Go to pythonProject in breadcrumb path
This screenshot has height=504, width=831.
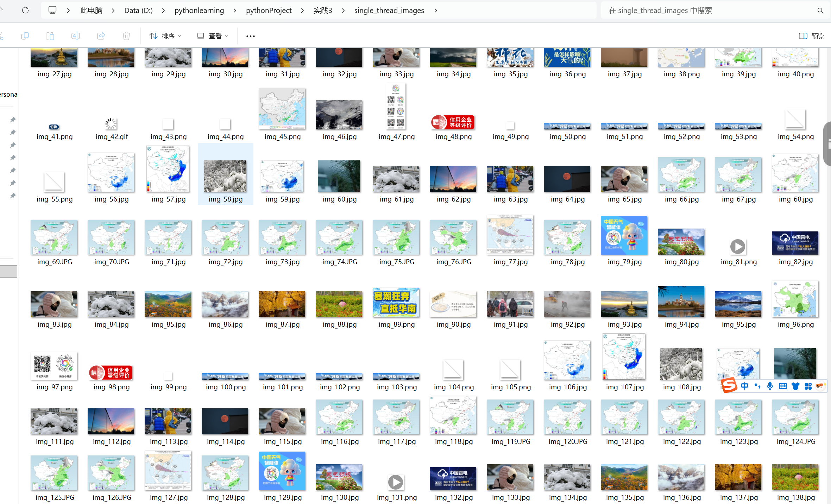coord(269,11)
